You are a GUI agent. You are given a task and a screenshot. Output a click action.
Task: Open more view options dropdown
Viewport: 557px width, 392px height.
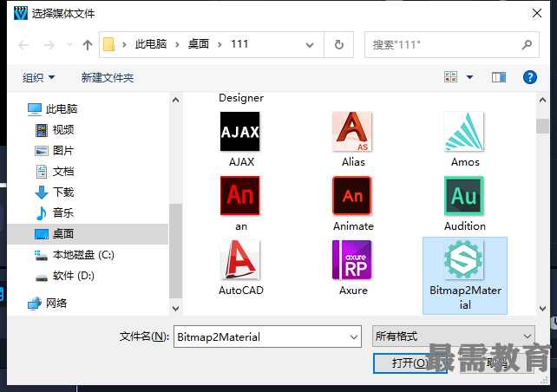469,77
